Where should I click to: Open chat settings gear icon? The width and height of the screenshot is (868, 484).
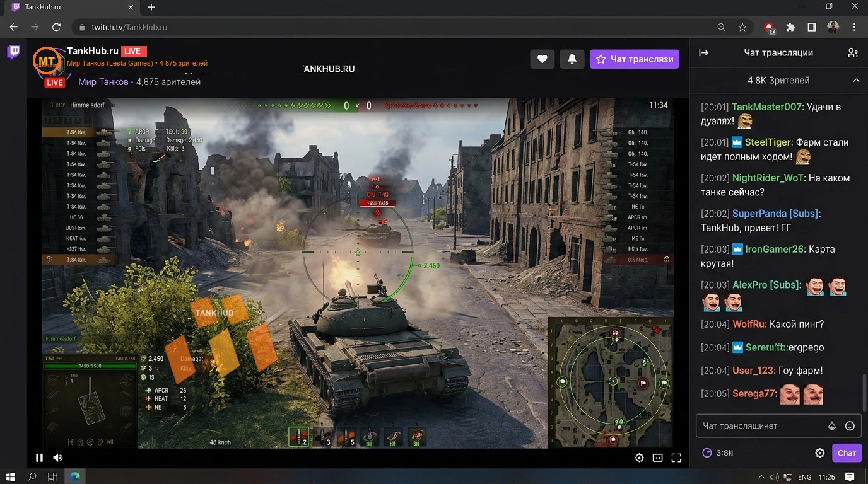820,453
